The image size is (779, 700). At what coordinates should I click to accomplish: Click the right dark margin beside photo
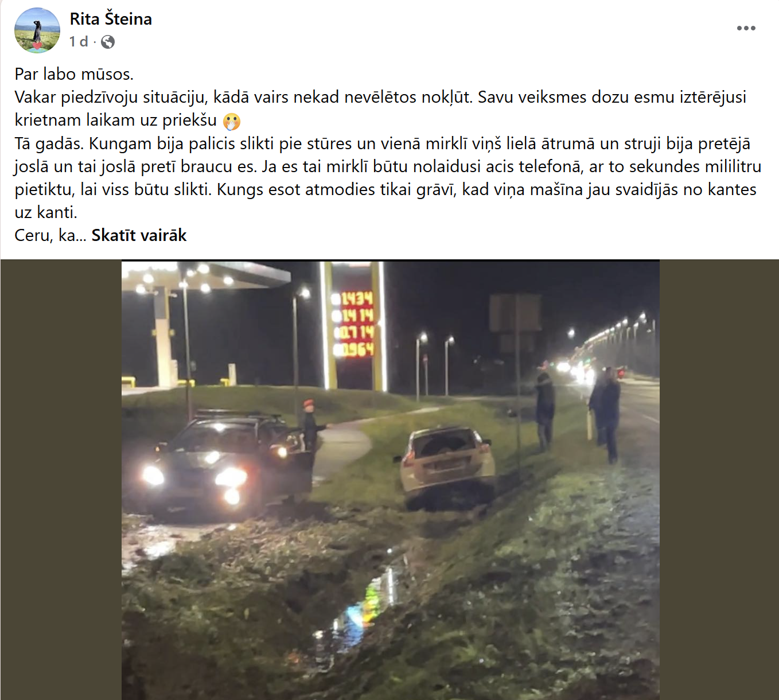pyautogui.click(x=719, y=480)
